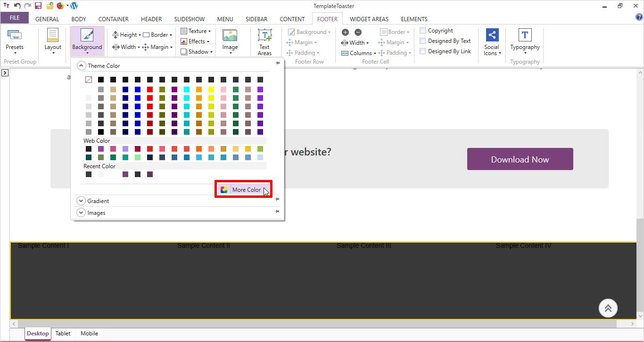Switch to the Tablet view tab
Image resolution: width=644 pixels, height=342 pixels.
point(63,334)
